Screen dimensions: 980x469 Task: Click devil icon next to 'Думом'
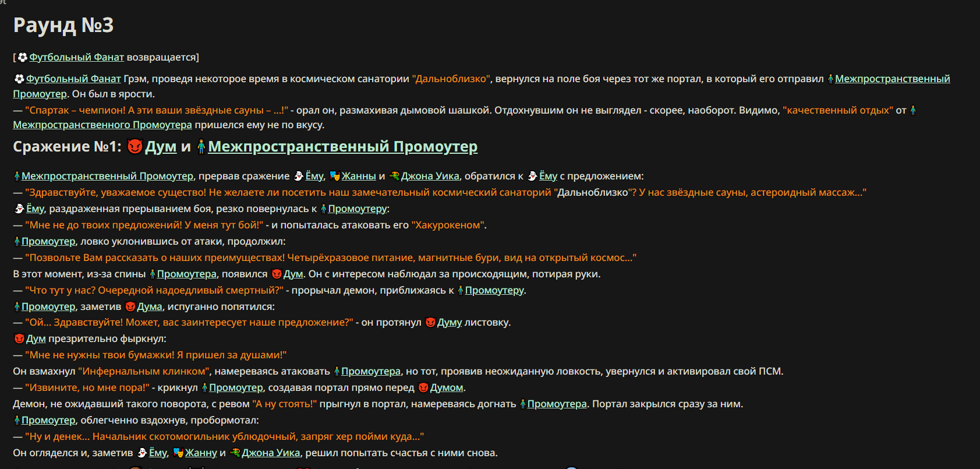tap(423, 387)
